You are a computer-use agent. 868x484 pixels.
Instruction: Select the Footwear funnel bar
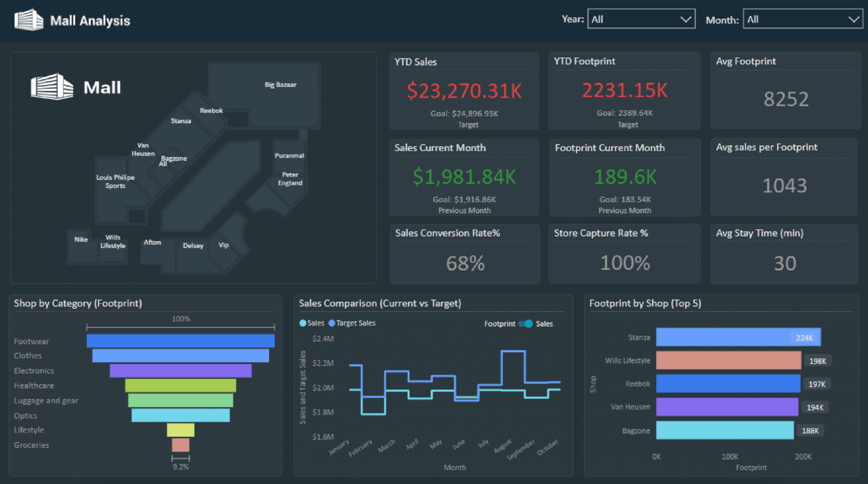[x=180, y=341]
